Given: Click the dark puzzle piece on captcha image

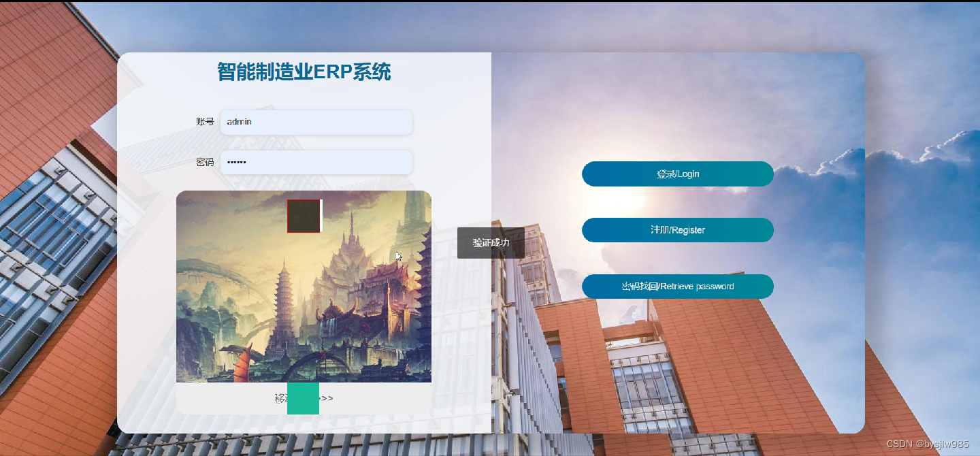Looking at the screenshot, I should click(304, 216).
